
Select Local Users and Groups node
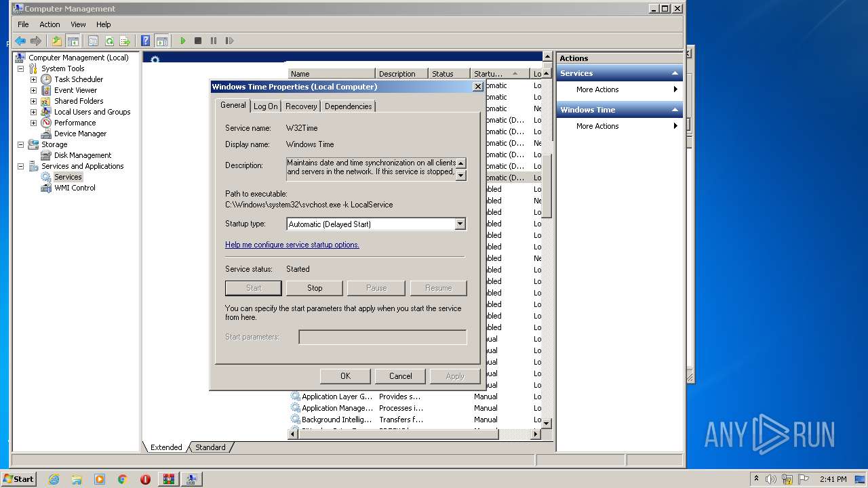(92, 112)
